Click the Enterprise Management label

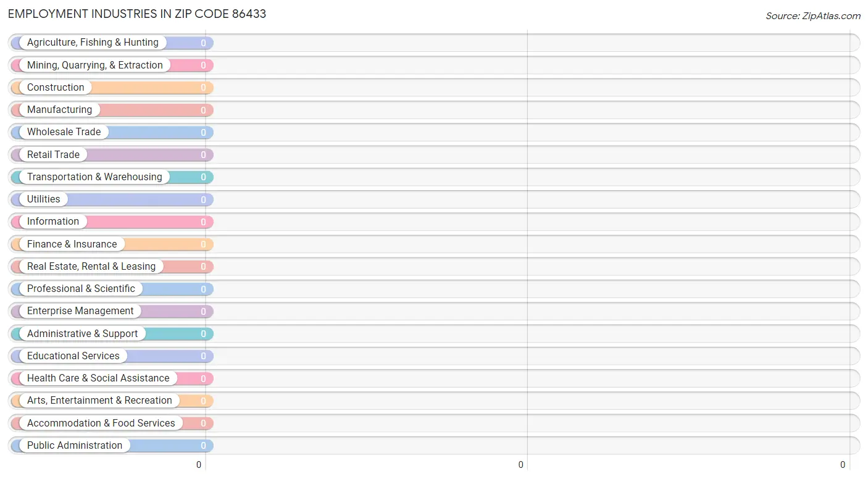tap(80, 310)
